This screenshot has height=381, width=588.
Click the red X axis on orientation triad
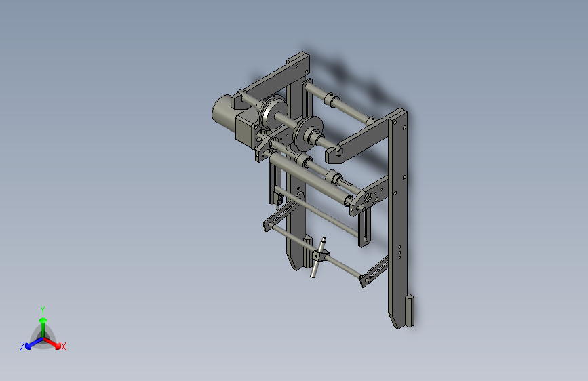click(x=54, y=344)
